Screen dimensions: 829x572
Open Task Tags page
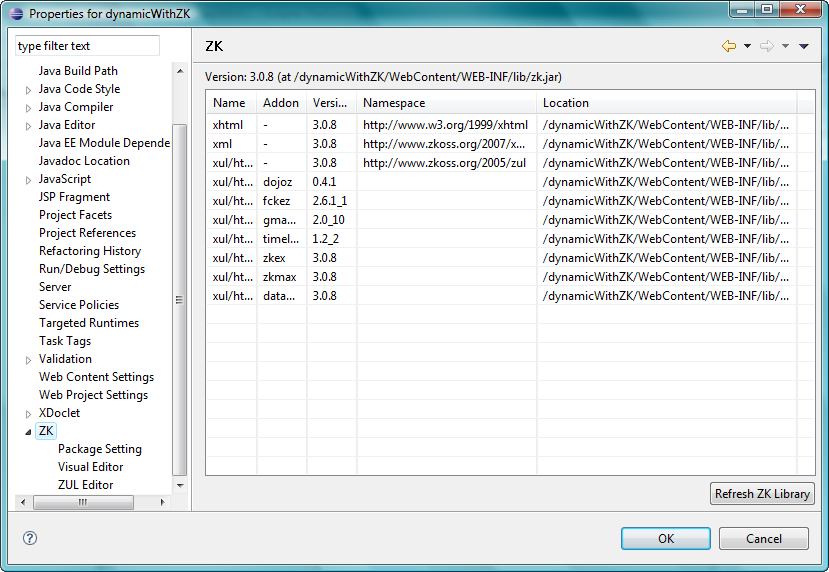[x=65, y=340]
